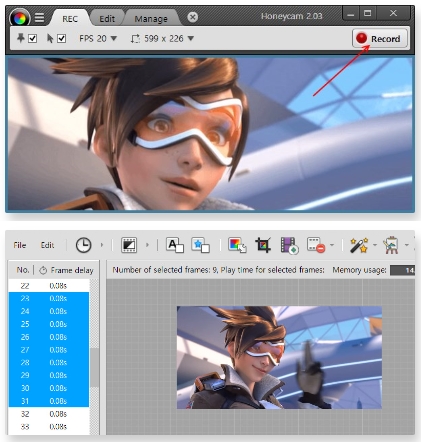
Task: Open the File menu in editor
Action: (x=20, y=245)
